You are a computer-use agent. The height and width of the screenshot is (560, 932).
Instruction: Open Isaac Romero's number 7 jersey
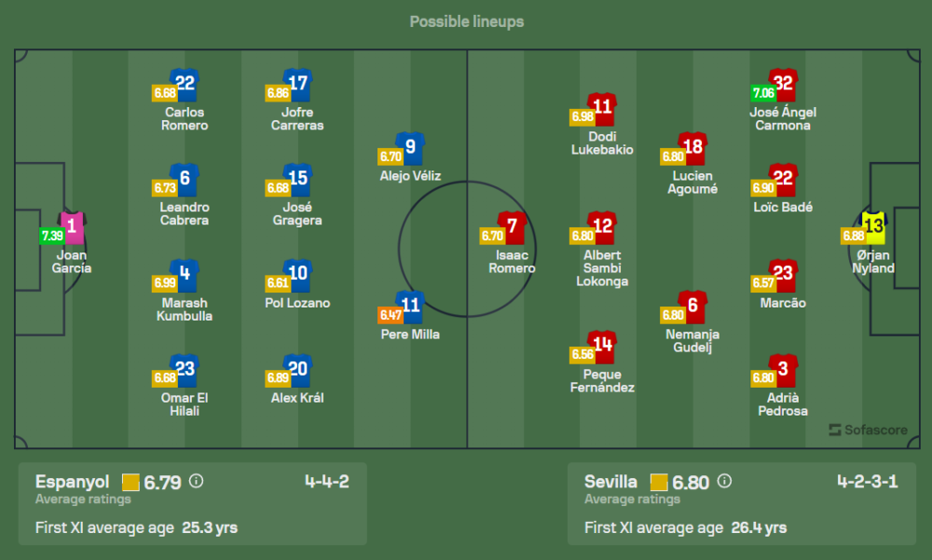[513, 227]
